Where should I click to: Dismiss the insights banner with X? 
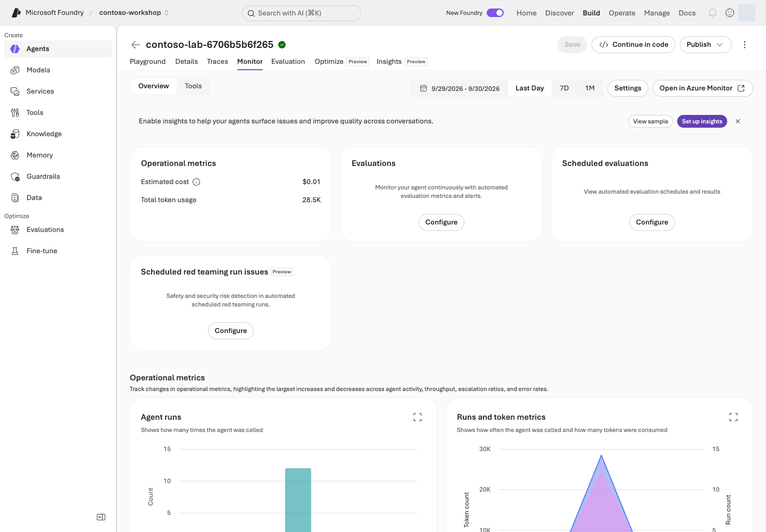tap(738, 121)
